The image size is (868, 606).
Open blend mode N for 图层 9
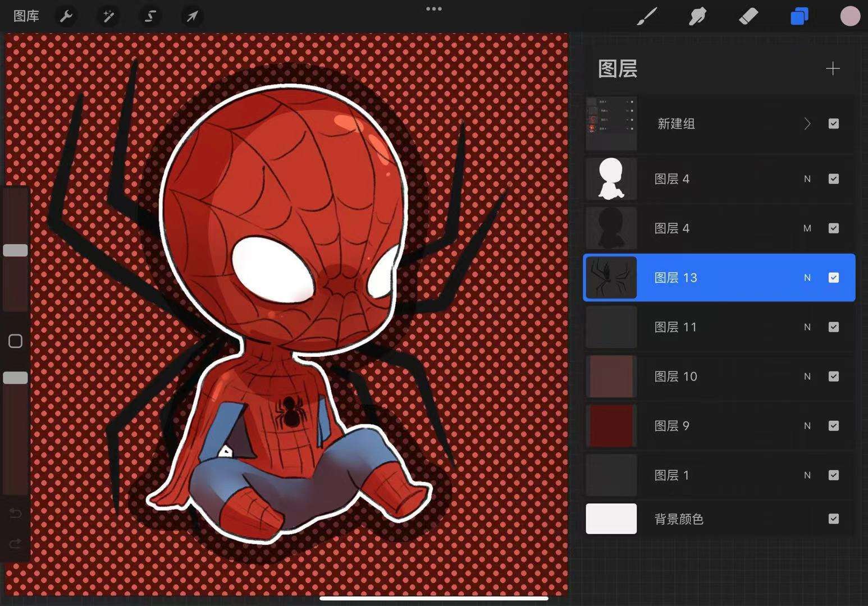coord(807,426)
